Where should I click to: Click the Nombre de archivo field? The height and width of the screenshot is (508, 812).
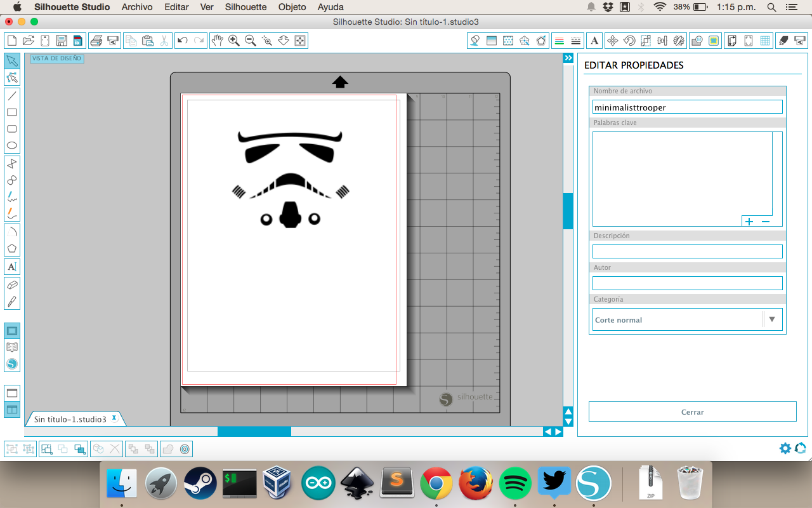(687, 107)
